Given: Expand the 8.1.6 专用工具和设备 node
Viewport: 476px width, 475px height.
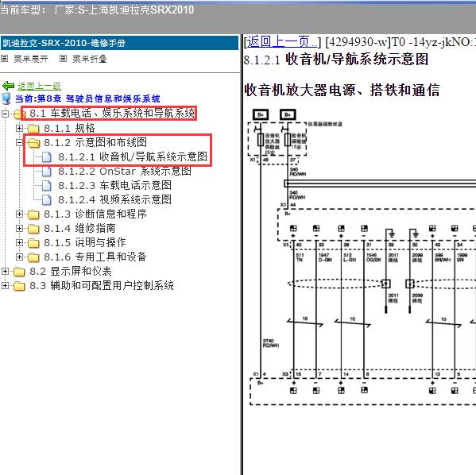Looking at the screenshot, I should 19,257.
